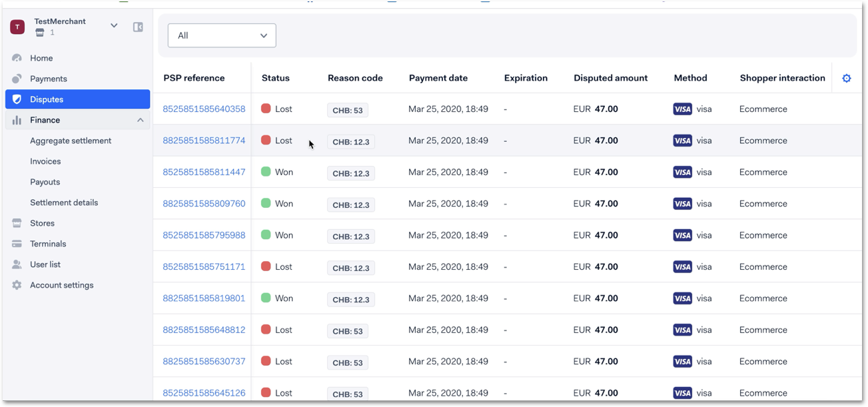Image resolution: width=868 pixels, height=407 pixels.
Task: Click the Account settings gear icon
Action: [x=17, y=285]
